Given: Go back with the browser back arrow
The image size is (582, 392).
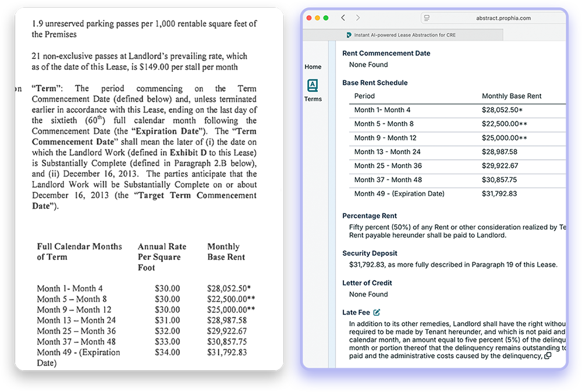Looking at the screenshot, I should (x=343, y=18).
